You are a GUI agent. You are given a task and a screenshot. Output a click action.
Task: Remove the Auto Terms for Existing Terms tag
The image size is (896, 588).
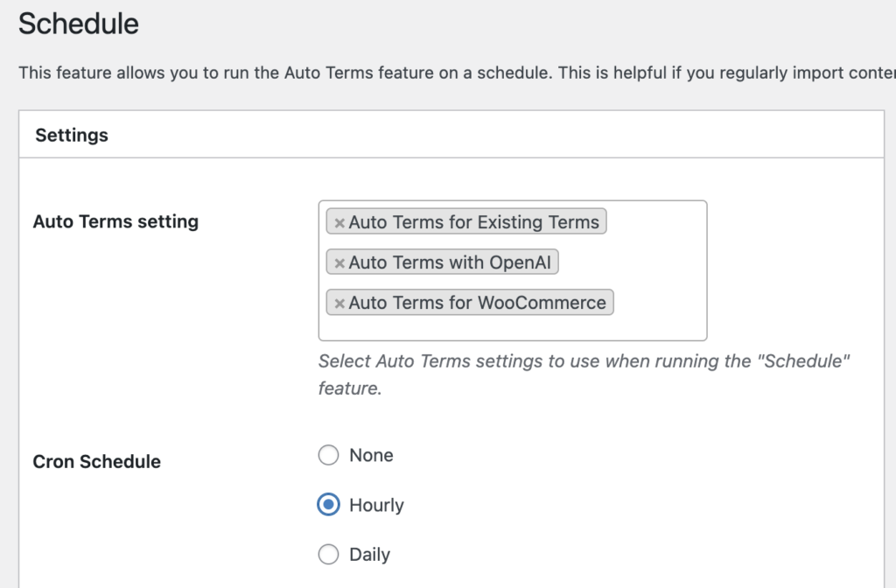(x=339, y=221)
